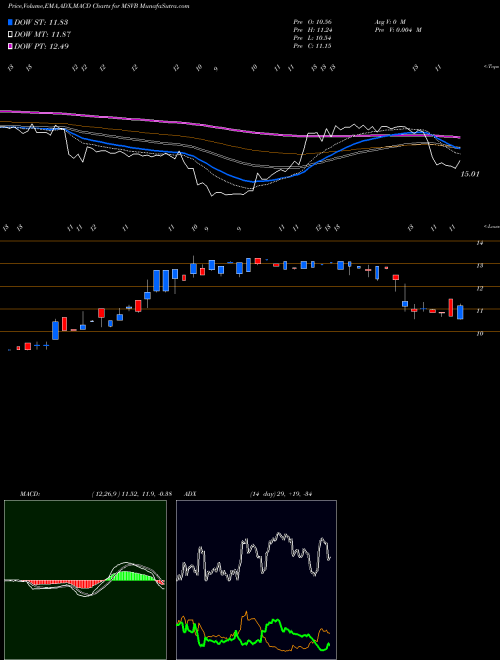This screenshot has width=500, height=660.
Task: Select the 'DOW MT: 11.87' legend text
Action: pyautogui.click(x=42, y=35)
